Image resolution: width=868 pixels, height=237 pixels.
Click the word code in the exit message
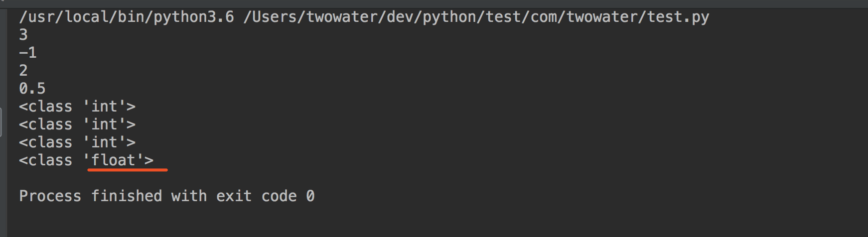279,196
